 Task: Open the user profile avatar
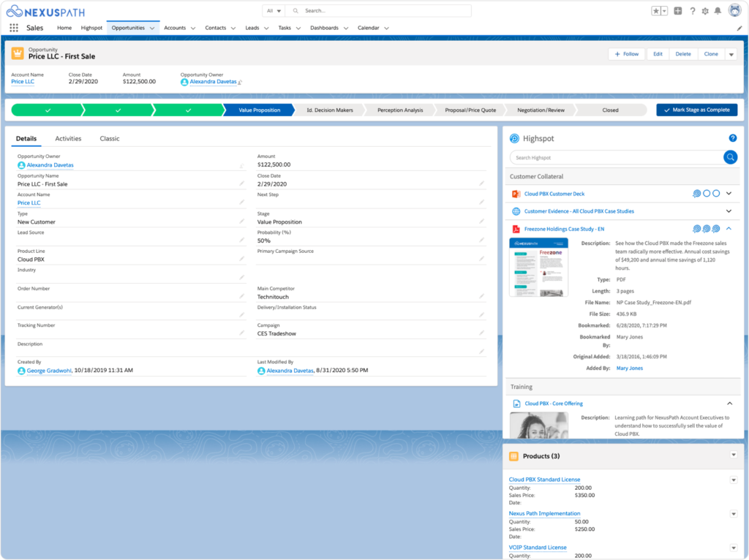coord(734,10)
